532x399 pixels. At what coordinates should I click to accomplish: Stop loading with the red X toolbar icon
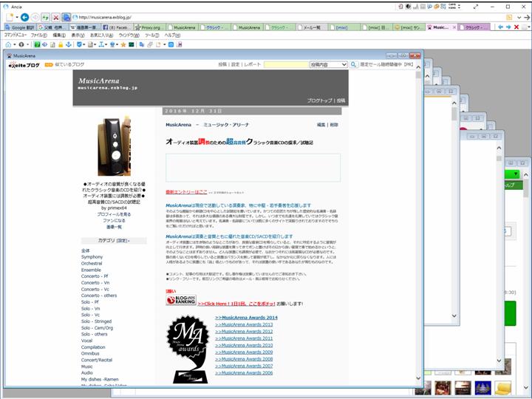(x=56, y=17)
